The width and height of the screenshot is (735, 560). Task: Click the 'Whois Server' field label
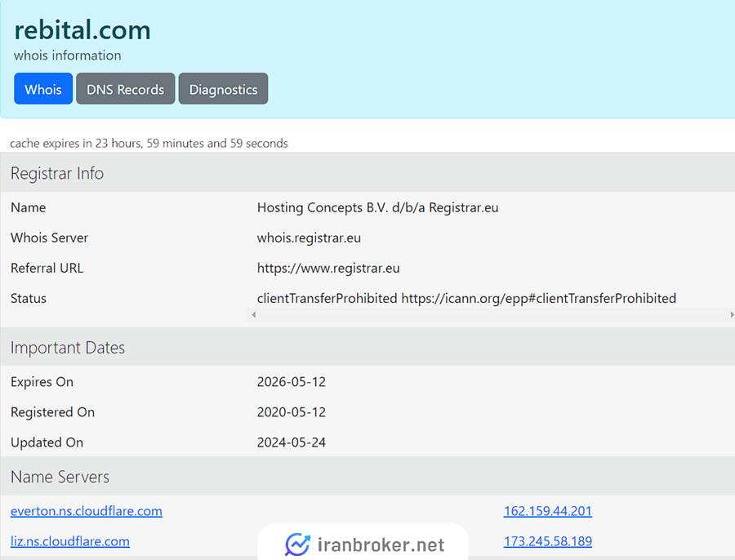[49, 238]
